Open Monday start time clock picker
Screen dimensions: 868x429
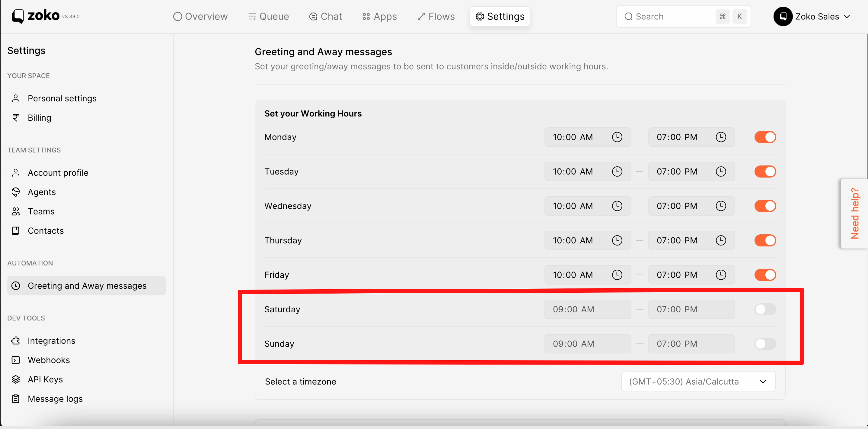pos(617,137)
